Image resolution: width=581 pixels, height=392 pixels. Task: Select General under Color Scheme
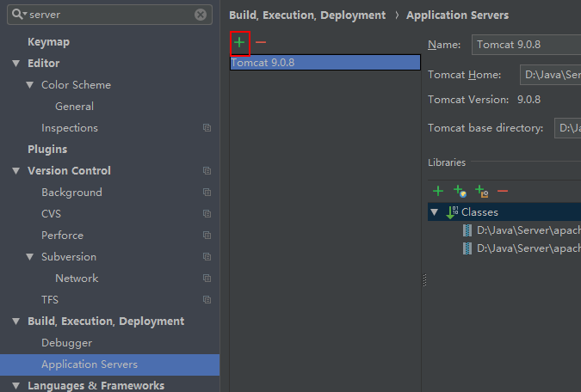coord(75,107)
